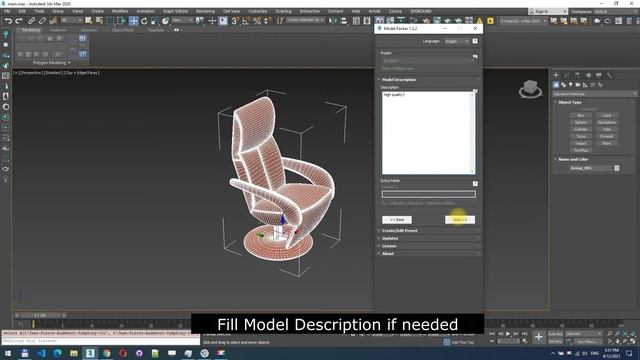640x360 pixels.
Task: Open the Utilities wrench tab
Action: [609, 75]
